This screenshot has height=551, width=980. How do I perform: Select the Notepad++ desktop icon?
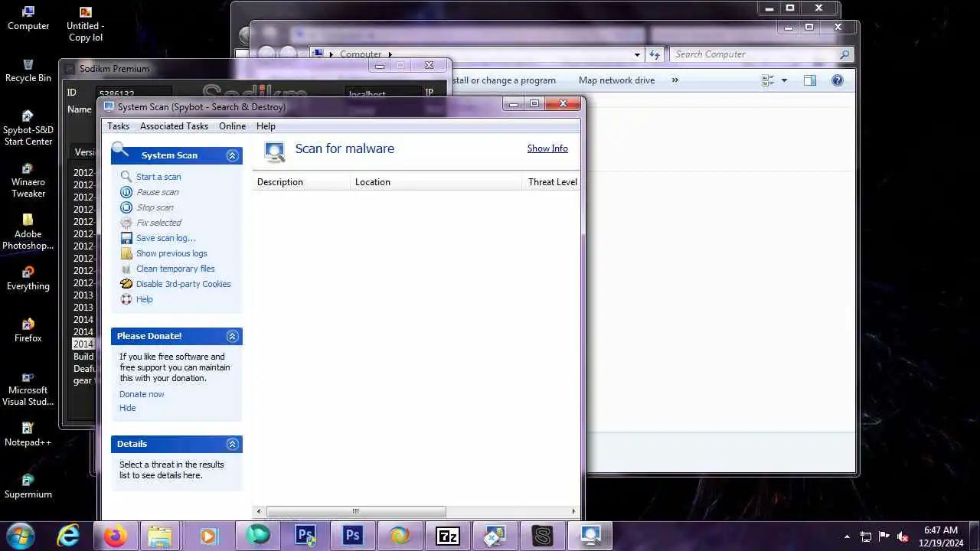28,435
